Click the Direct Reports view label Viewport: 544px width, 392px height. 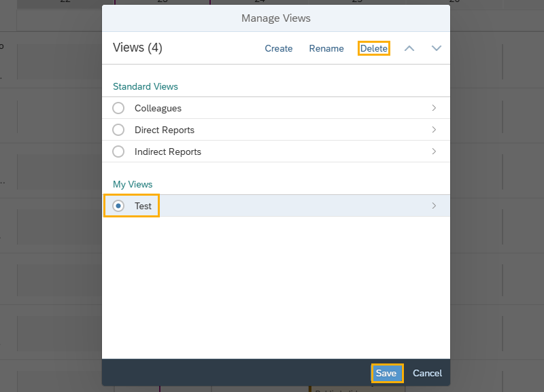(165, 130)
